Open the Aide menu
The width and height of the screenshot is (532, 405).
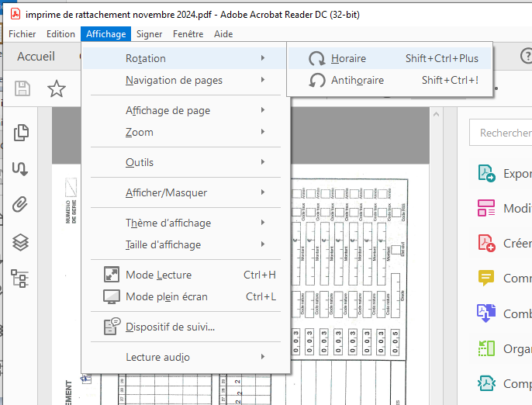[223, 34]
